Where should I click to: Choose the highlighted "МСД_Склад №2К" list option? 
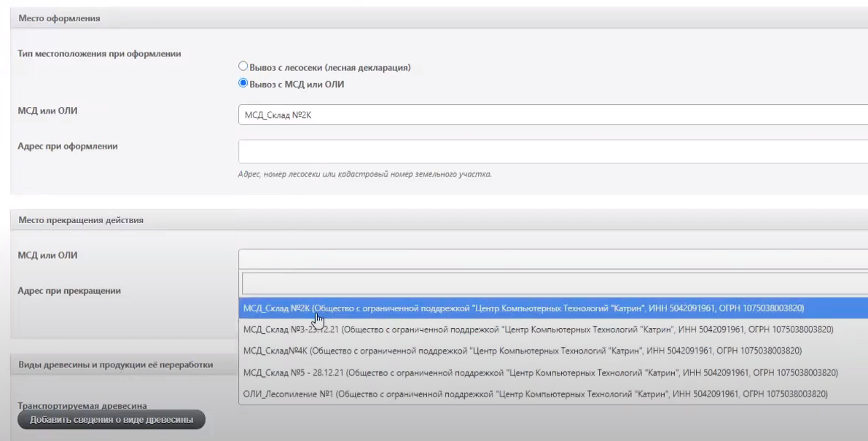tap(523, 308)
